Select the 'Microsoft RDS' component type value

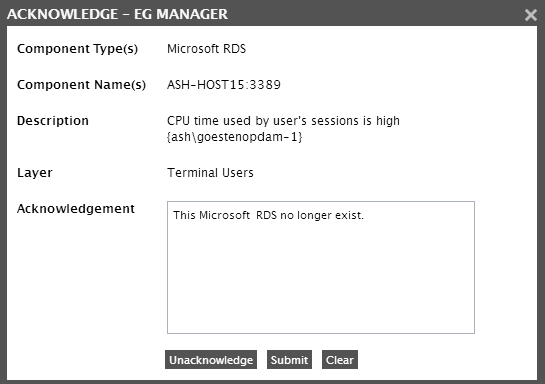[x=206, y=49]
